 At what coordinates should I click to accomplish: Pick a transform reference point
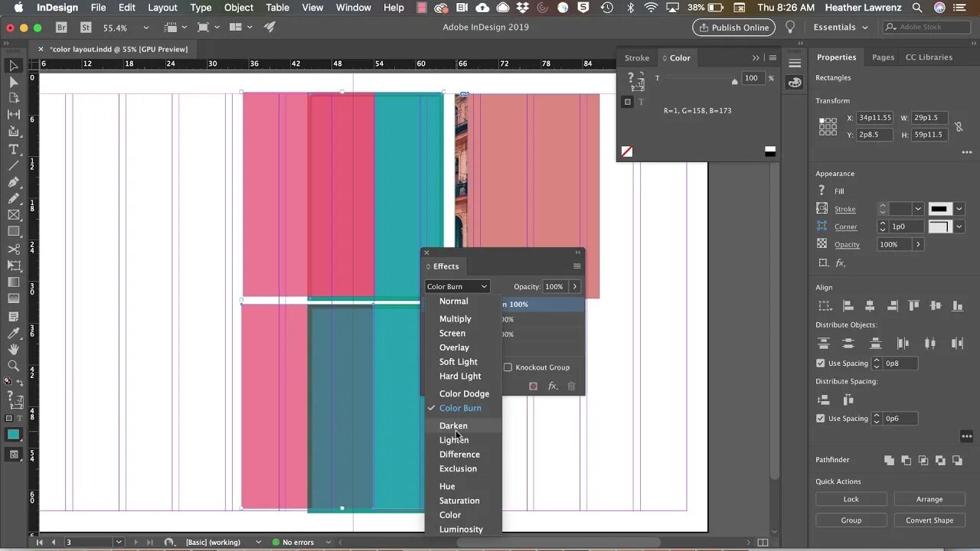click(828, 126)
